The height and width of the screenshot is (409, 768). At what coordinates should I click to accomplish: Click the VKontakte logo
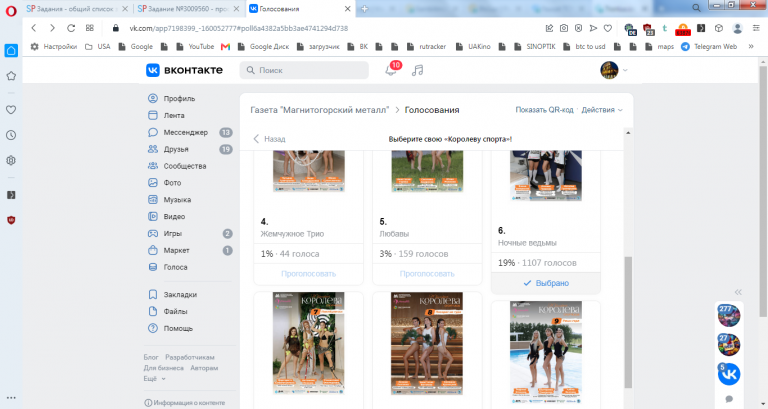(x=184, y=70)
